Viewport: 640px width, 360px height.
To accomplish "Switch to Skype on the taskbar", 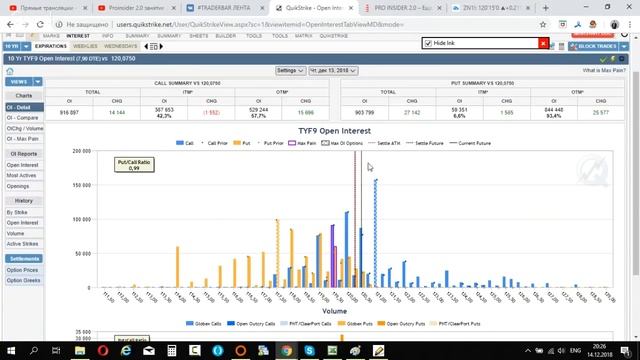I will 309,351.
